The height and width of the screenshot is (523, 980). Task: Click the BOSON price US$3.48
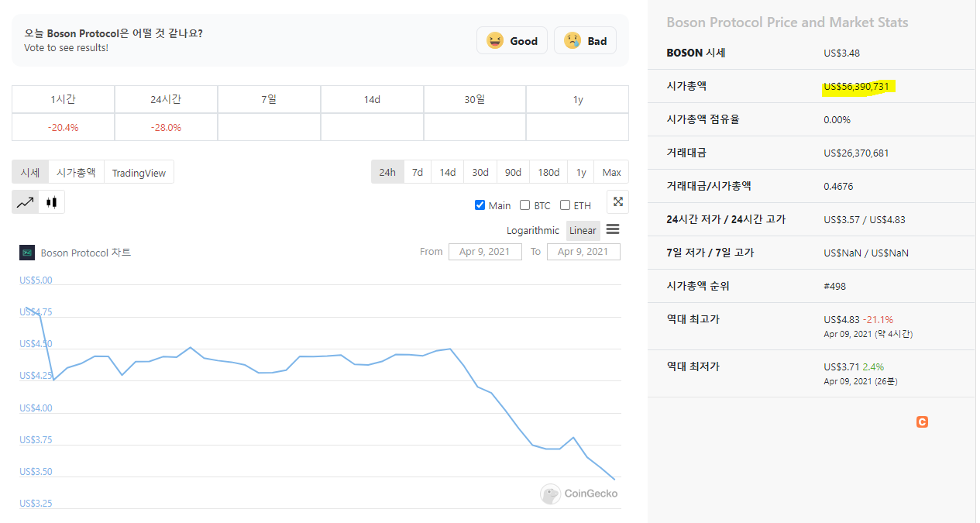pyautogui.click(x=842, y=53)
